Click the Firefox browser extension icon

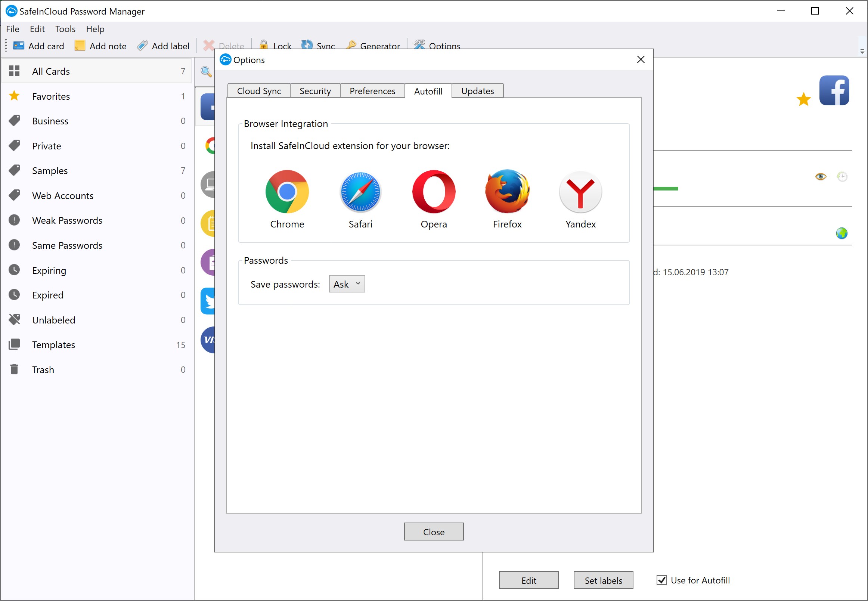click(x=507, y=192)
